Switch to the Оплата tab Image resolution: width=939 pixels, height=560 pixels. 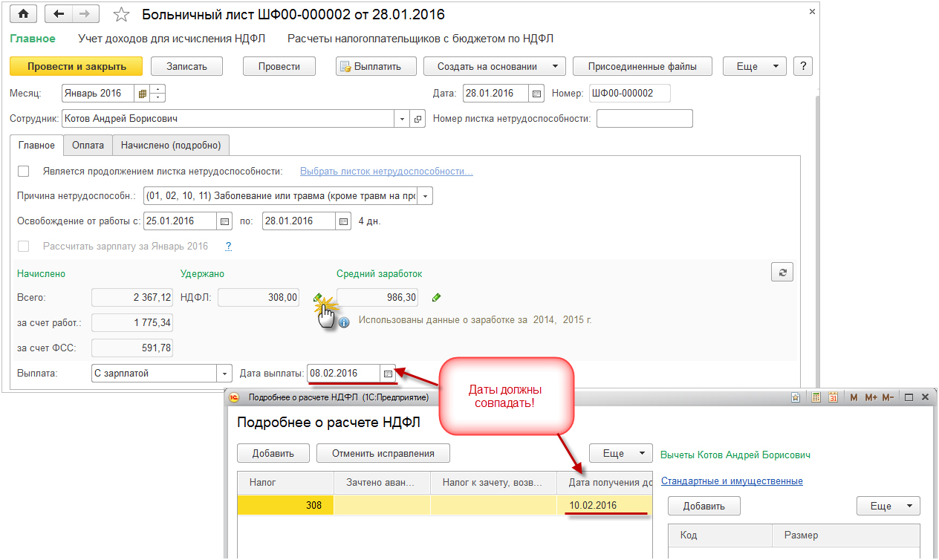(88, 146)
